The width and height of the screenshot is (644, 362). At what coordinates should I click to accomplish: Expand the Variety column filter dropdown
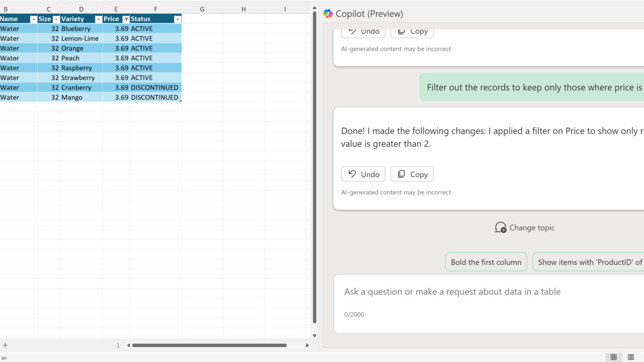tap(98, 19)
